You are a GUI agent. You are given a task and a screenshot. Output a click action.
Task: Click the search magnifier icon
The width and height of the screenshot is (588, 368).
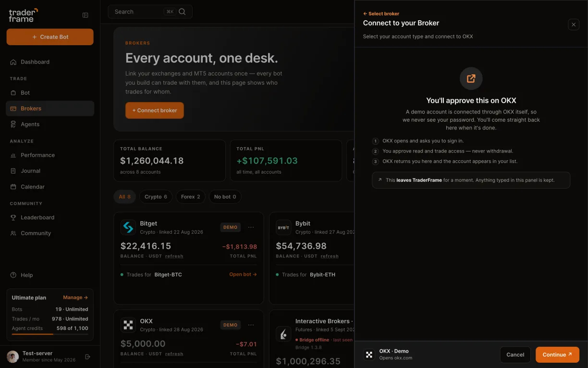point(183,12)
